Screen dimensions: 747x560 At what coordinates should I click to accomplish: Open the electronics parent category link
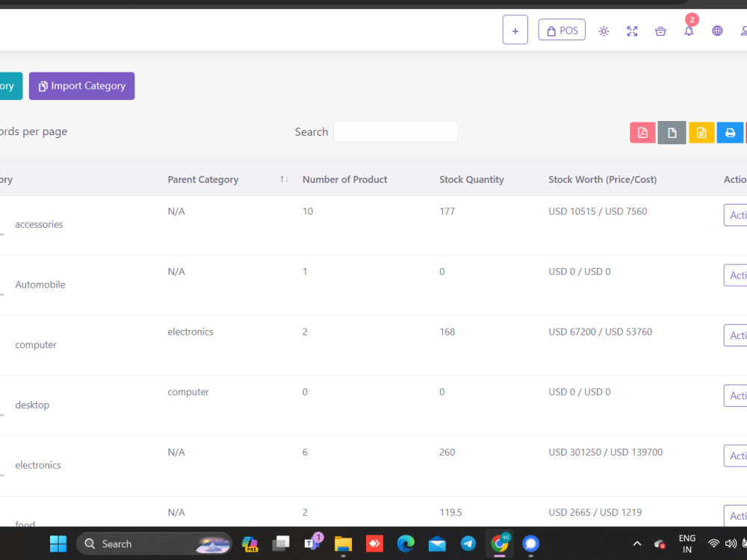pyautogui.click(x=190, y=332)
